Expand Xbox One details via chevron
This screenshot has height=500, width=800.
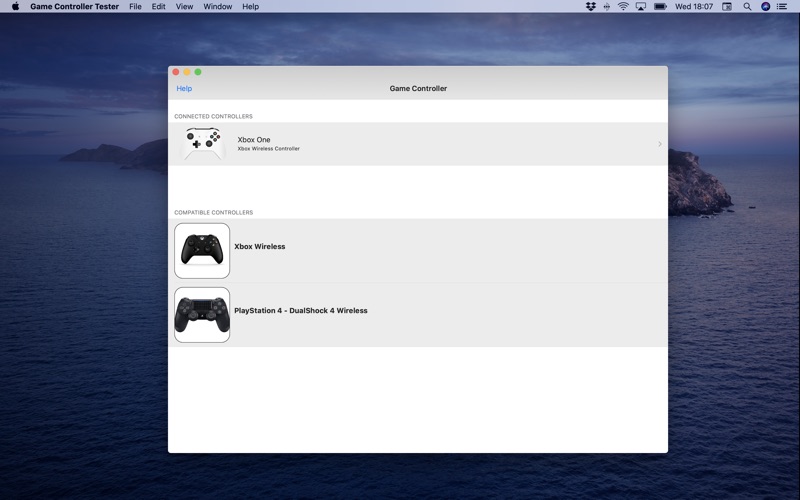click(660, 144)
